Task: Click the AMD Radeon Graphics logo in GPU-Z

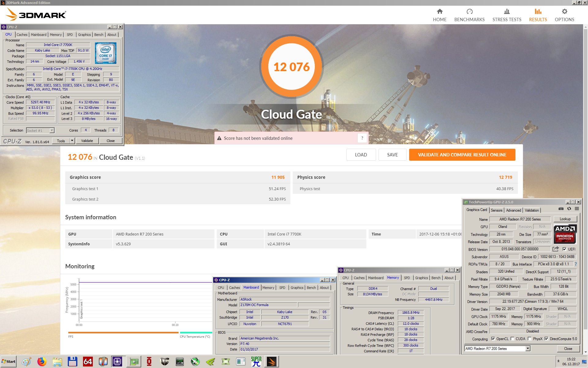Action: click(565, 234)
